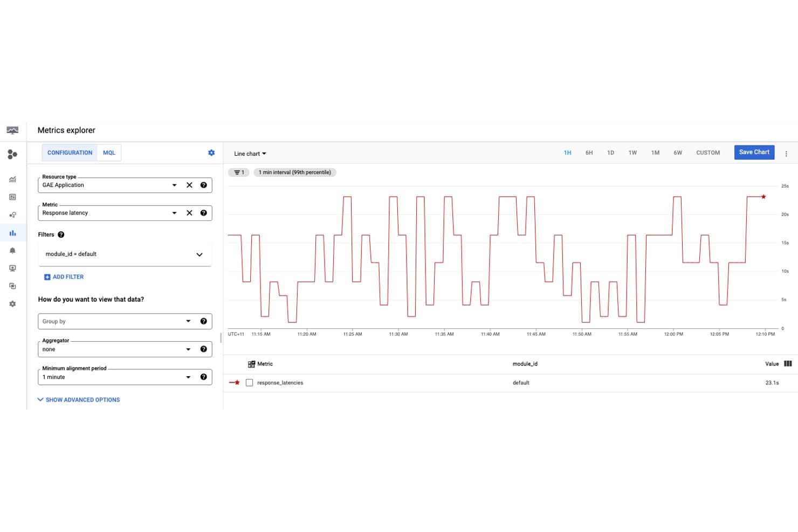
Task: Click the Save Chart button
Action: [x=754, y=153]
